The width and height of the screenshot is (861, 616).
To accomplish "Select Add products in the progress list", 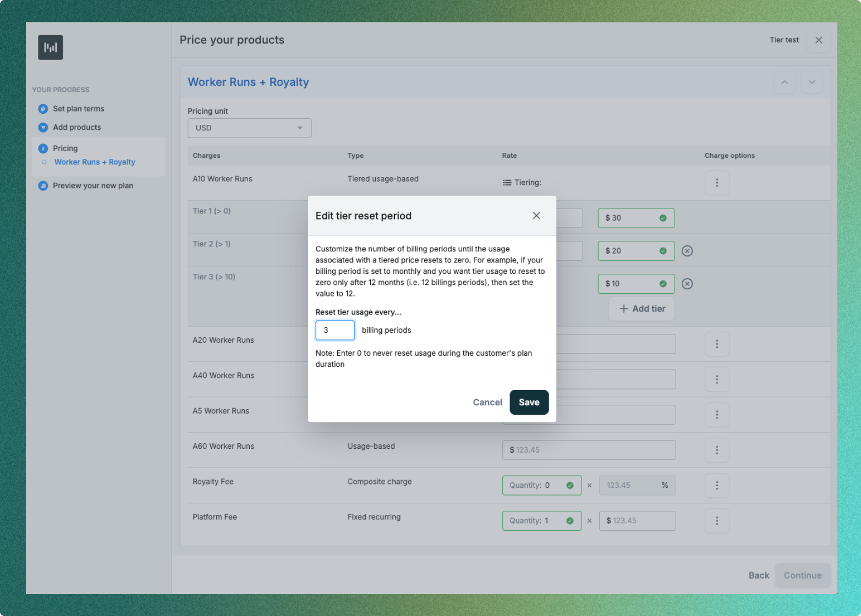I will point(77,127).
